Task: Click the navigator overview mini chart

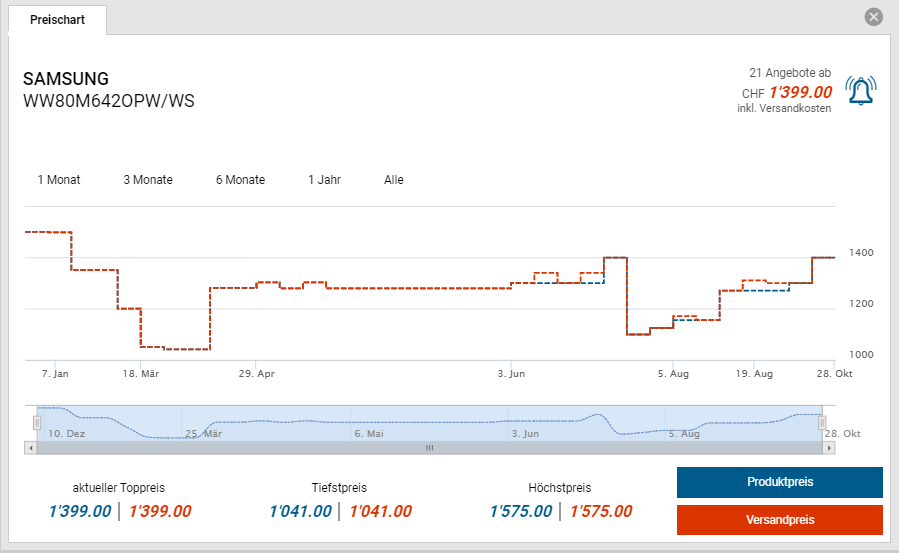Action: click(430, 423)
